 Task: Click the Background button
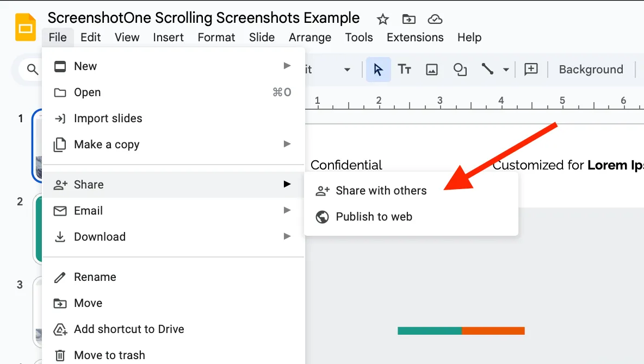tap(591, 69)
